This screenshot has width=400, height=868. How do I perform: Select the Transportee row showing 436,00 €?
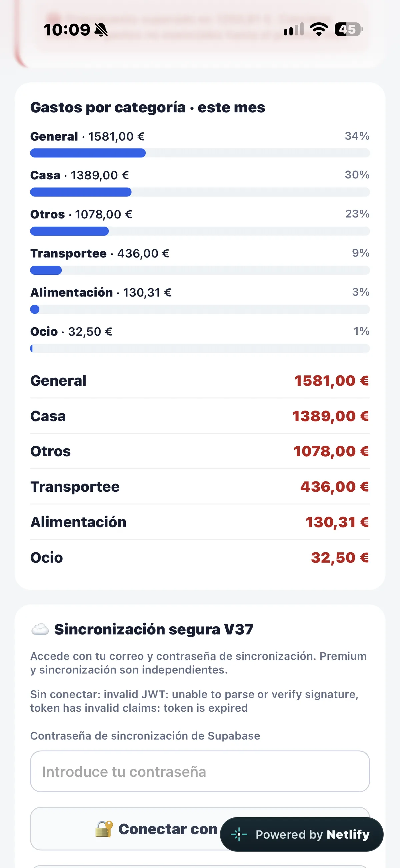pyautogui.click(x=200, y=486)
